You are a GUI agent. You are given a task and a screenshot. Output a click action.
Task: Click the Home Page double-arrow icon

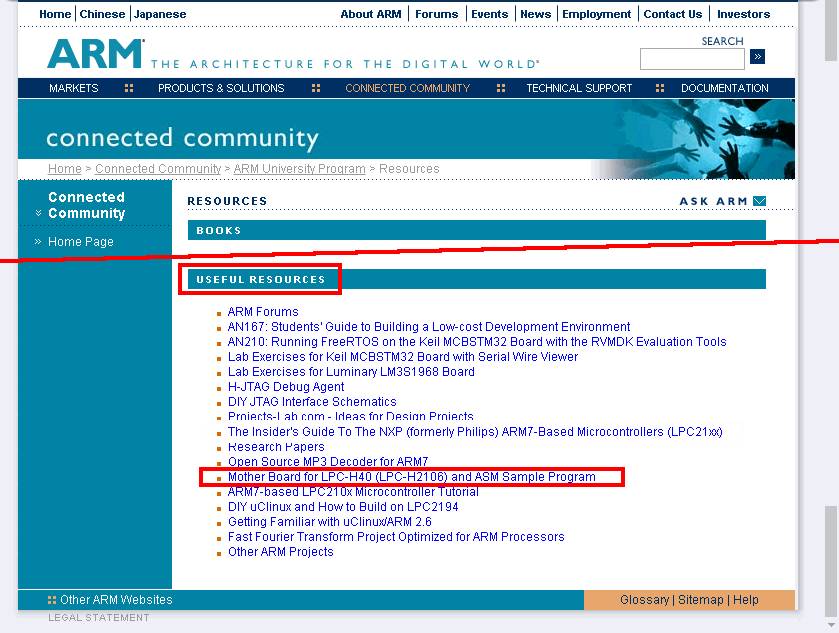pyautogui.click(x=38, y=242)
